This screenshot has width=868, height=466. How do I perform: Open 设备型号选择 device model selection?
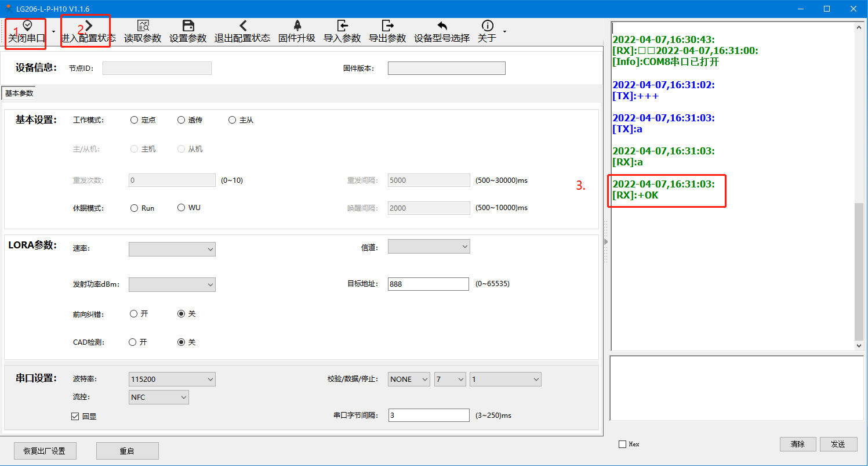(x=442, y=26)
